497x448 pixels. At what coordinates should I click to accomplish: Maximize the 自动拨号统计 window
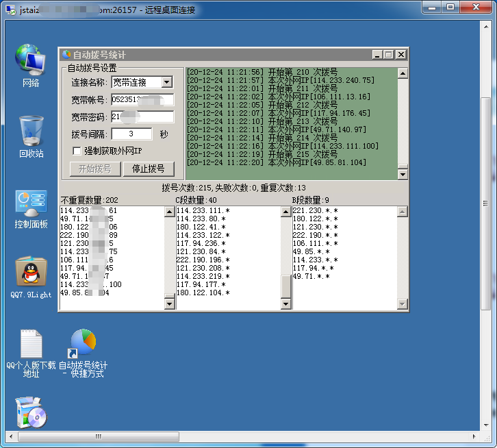[x=389, y=55]
